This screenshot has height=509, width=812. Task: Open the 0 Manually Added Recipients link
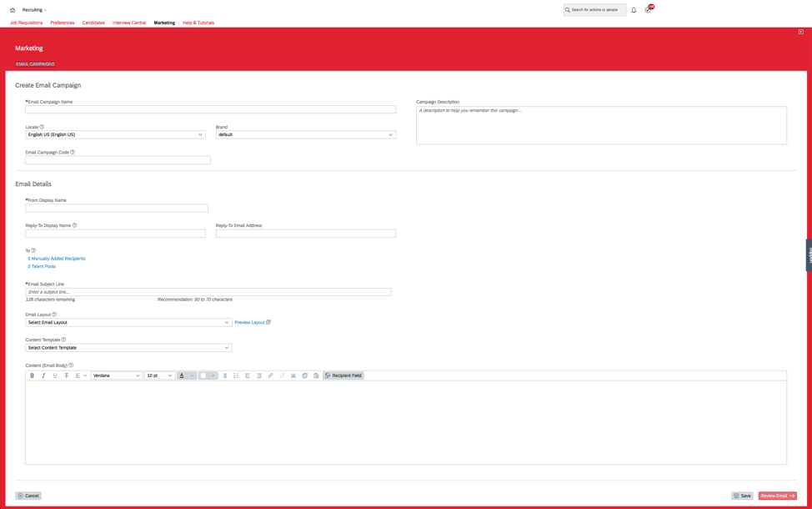pos(57,259)
